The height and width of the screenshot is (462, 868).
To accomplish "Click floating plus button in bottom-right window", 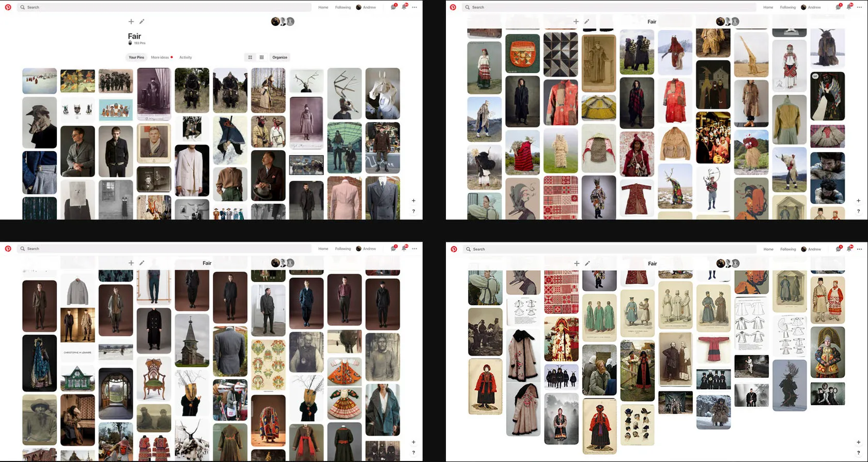I will (x=859, y=442).
